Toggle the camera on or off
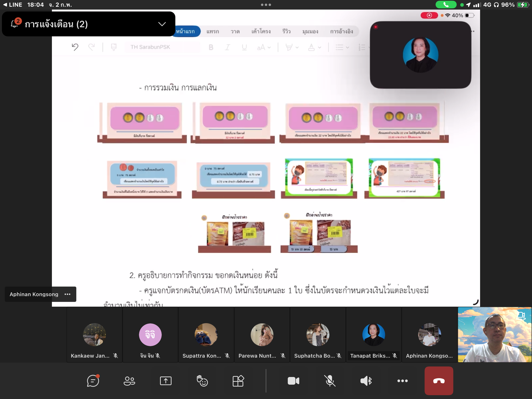 [x=294, y=381]
